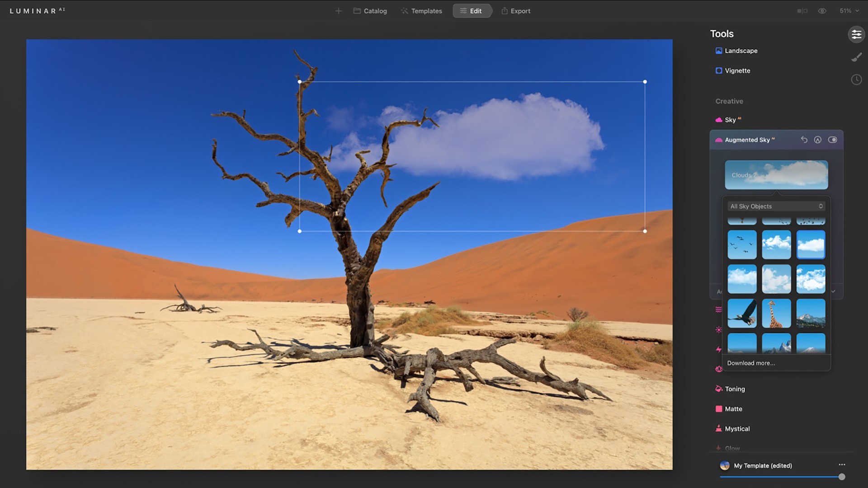Click the Augmented Sky reset arrow icon
Image resolution: width=868 pixels, height=488 pixels.
[804, 140]
